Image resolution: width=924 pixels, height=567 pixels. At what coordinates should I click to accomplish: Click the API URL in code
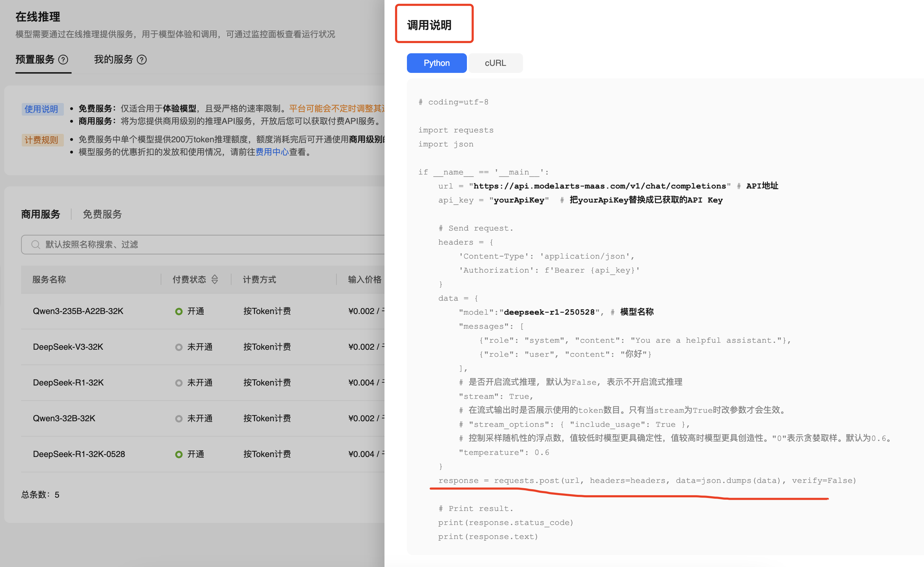600,186
